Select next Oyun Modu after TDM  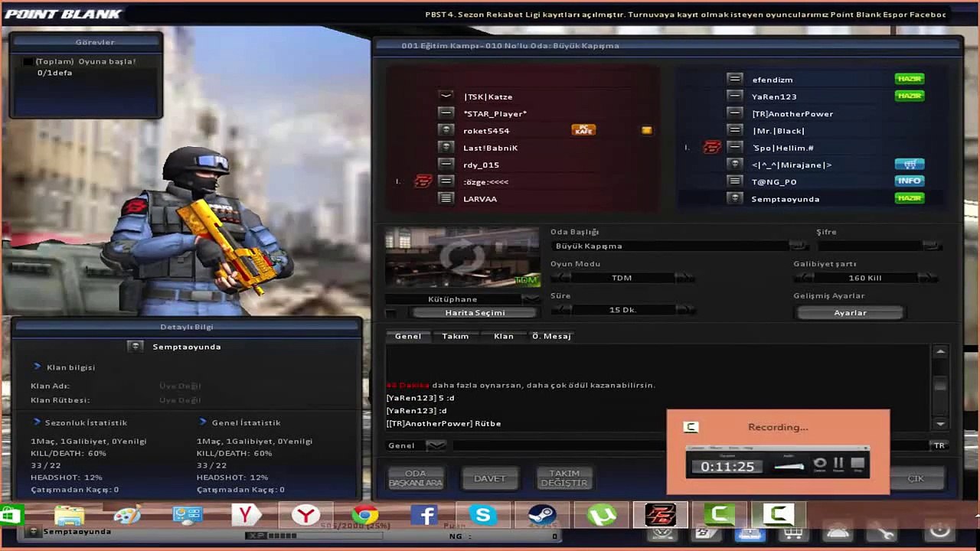(684, 278)
